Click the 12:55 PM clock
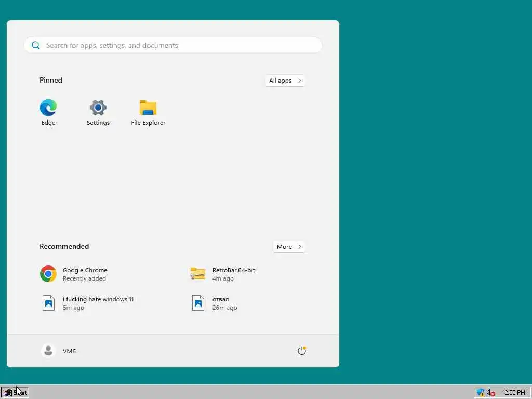The width and height of the screenshot is (532, 399). point(513,393)
